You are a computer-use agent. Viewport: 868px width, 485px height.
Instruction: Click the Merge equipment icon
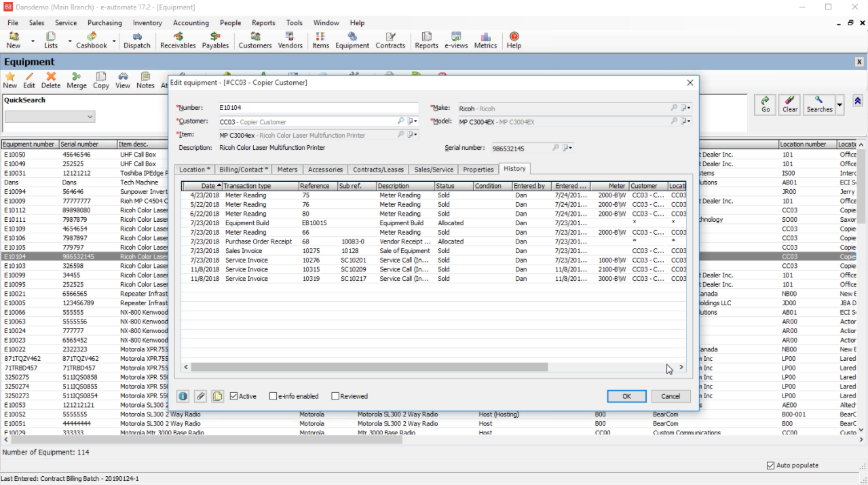[77, 80]
